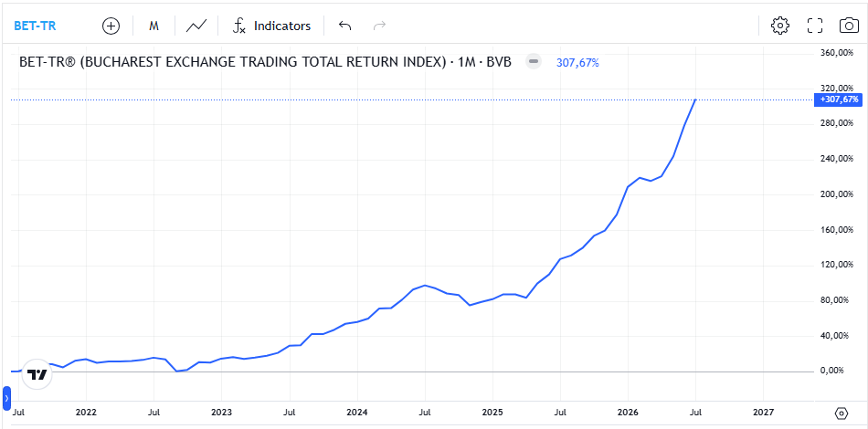Undo the last chart action
Screen dimensions: 868x429
point(344,26)
